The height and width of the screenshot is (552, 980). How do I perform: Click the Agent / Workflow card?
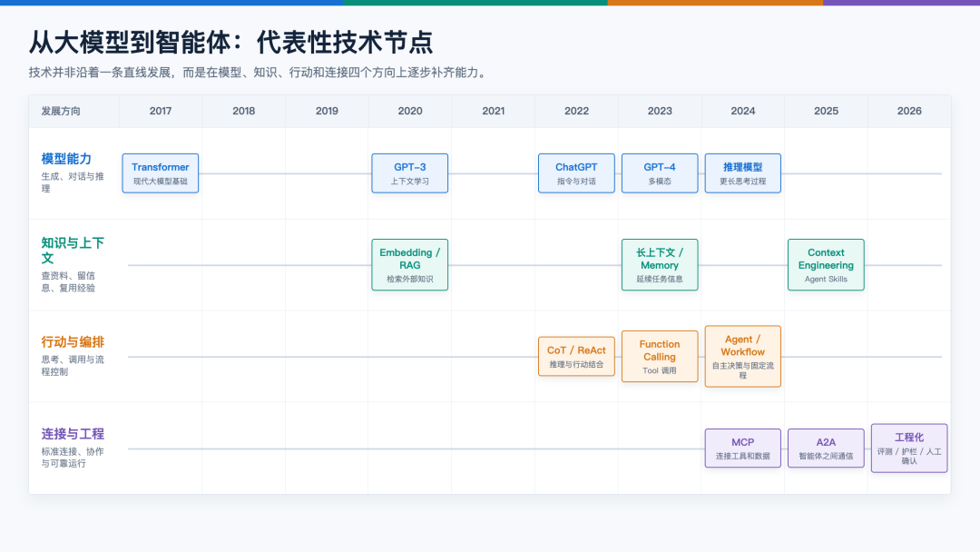click(742, 356)
